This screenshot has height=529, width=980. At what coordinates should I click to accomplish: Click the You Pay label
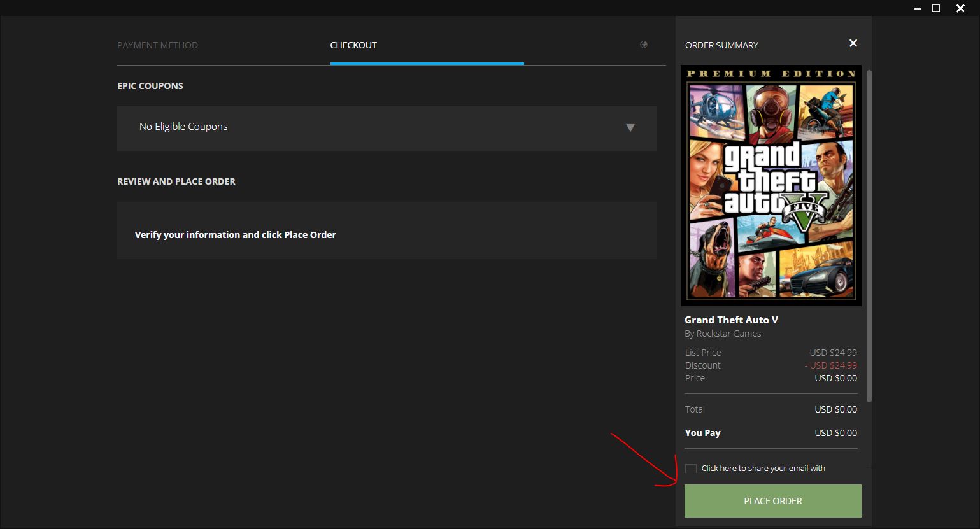702,433
